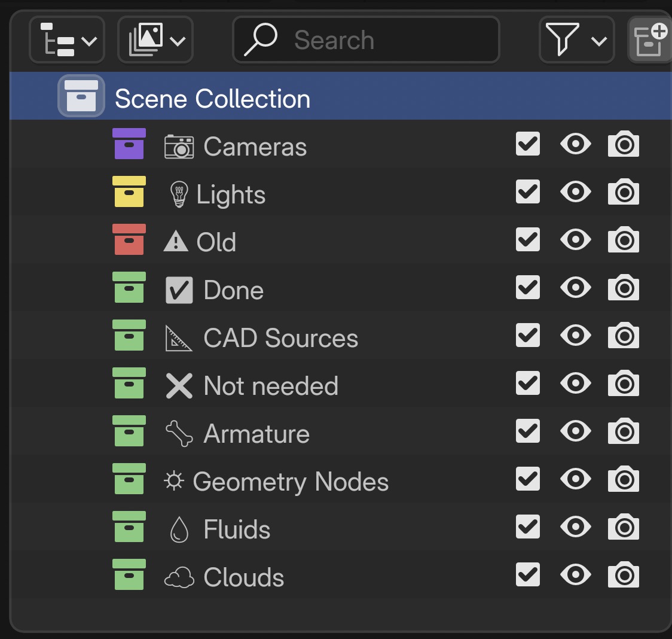This screenshot has width=672, height=639.
Task: Select the Lights collection name
Action: 231,195
